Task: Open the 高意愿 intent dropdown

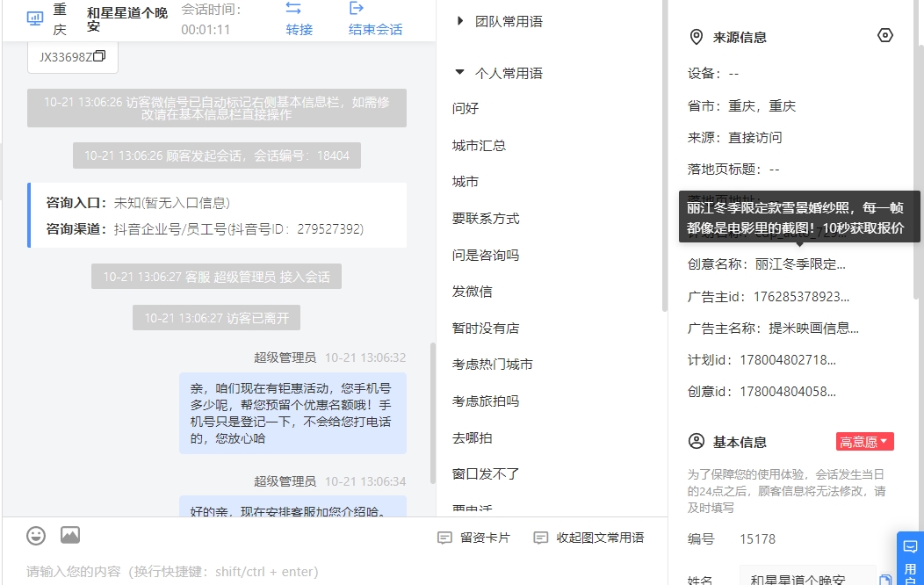Action: [864, 441]
